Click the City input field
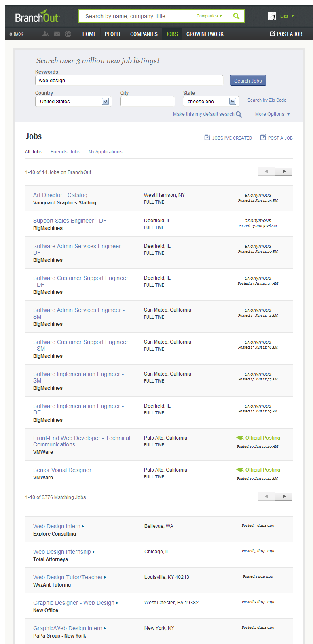This screenshot has height=644, width=313. click(148, 102)
